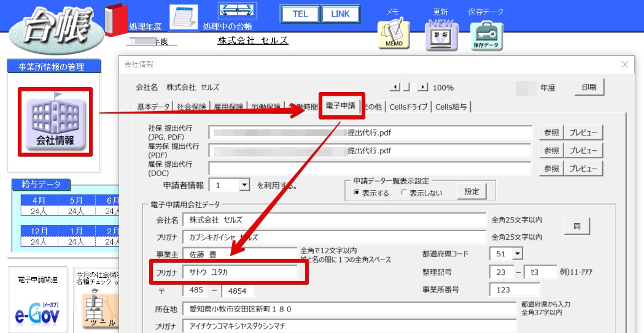644x333 pixels.
Task: Click the アイチケン address フリガナ field
Action: tap(349, 326)
